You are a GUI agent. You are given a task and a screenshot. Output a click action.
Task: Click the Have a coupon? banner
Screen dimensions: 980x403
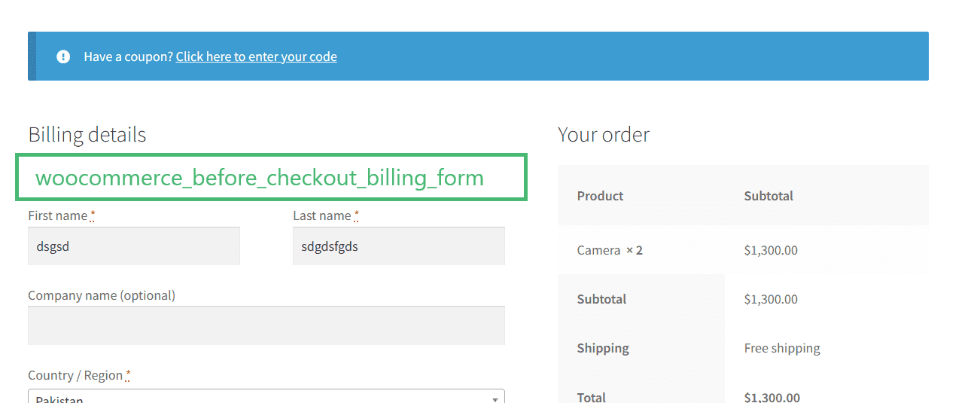pos(478,56)
